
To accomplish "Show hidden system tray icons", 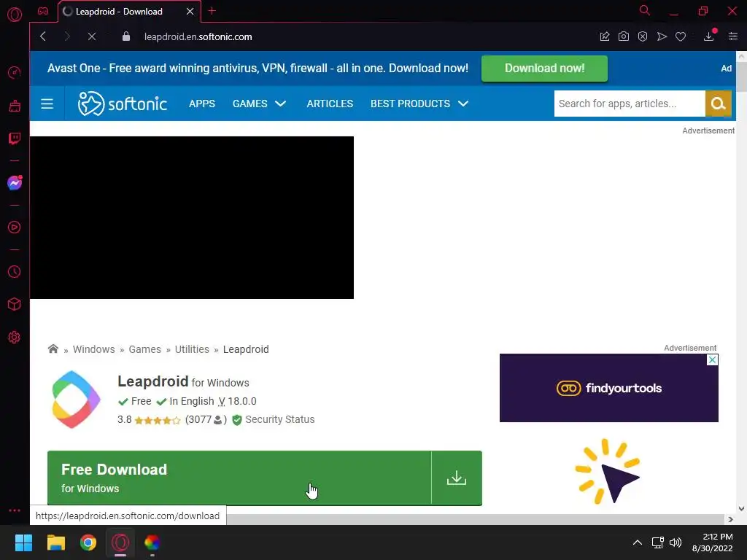I will click(x=638, y=542).
